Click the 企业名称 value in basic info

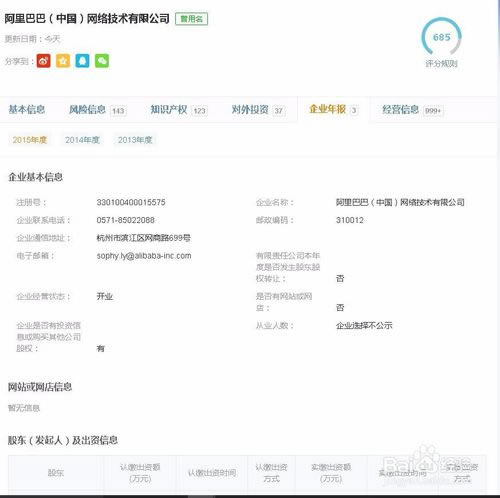[x=400, y=202]
